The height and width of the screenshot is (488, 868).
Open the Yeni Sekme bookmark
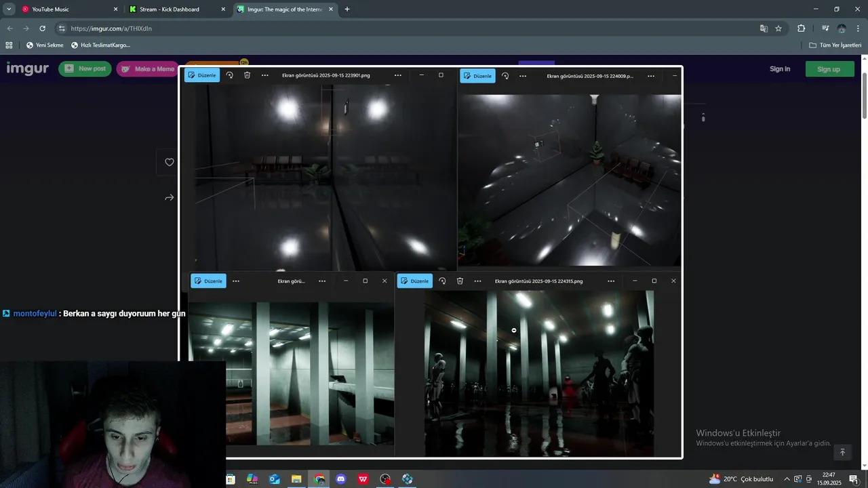[45, 45]
